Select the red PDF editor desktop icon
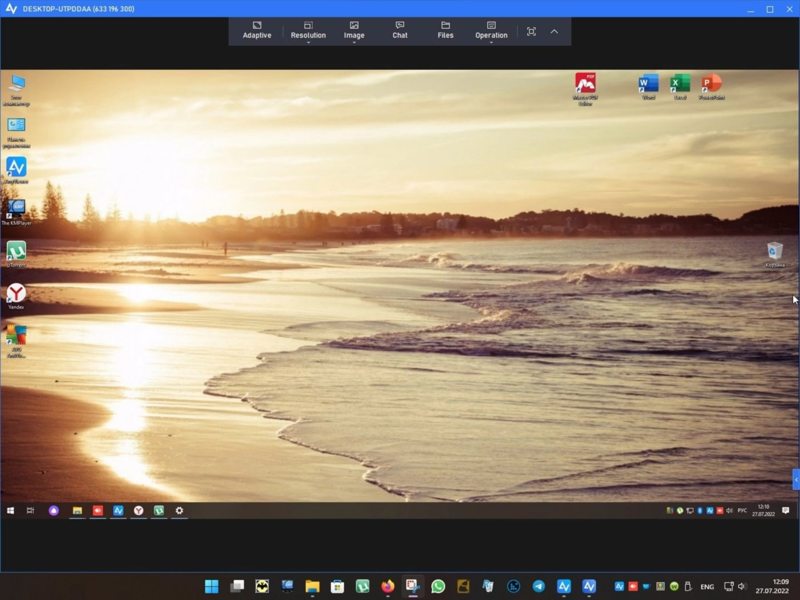Viewport: 800px width, 600px height. 585,85
